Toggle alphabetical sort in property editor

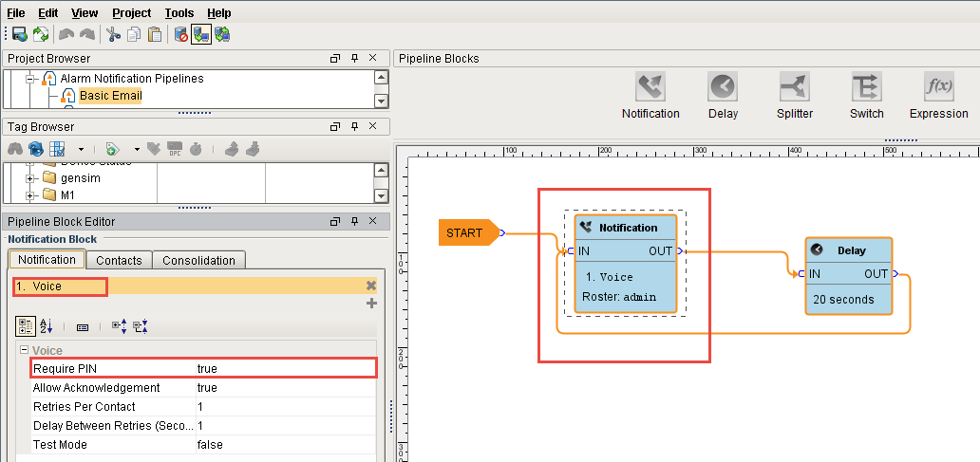[x=47, y=326]
